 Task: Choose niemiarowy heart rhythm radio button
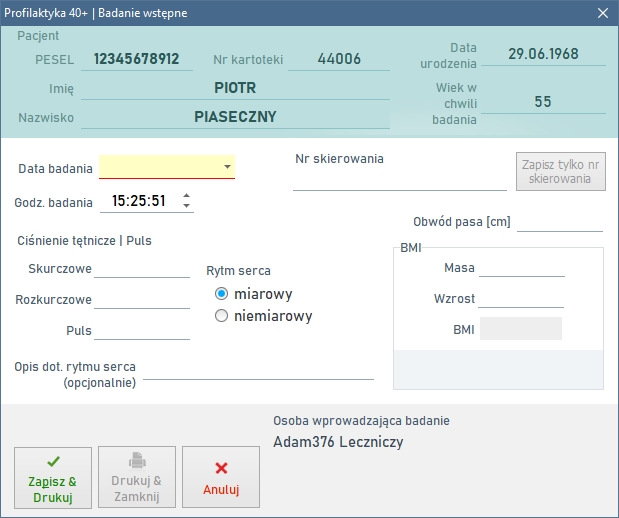pos(222,316)
